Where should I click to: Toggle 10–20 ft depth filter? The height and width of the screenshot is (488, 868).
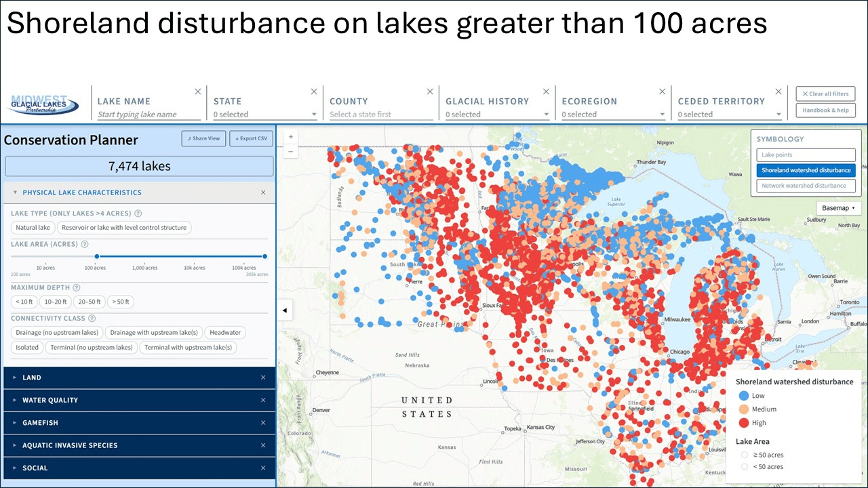tap(56, 302)
